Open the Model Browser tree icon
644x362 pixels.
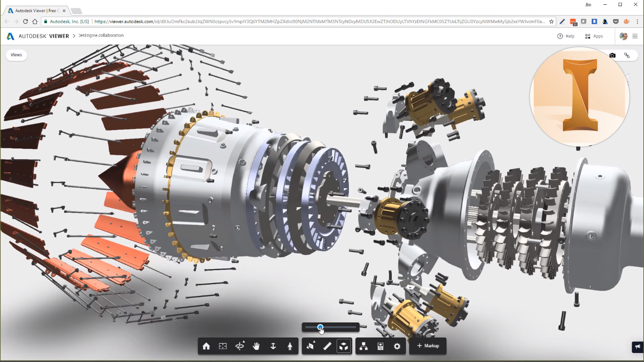[363, 346]
